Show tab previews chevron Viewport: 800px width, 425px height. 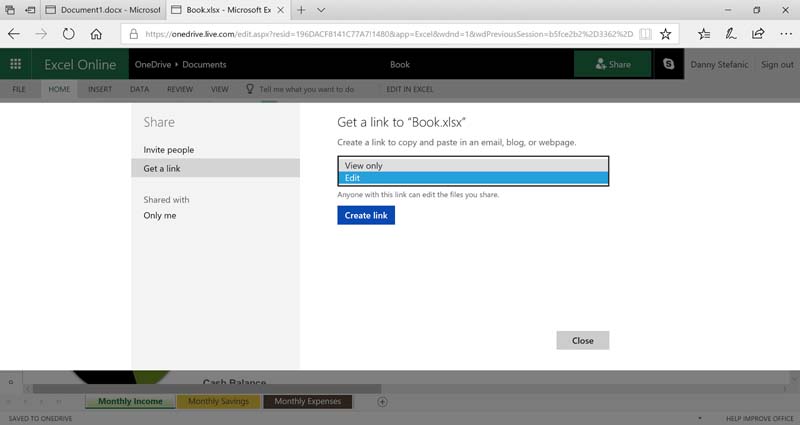point(321,10)
